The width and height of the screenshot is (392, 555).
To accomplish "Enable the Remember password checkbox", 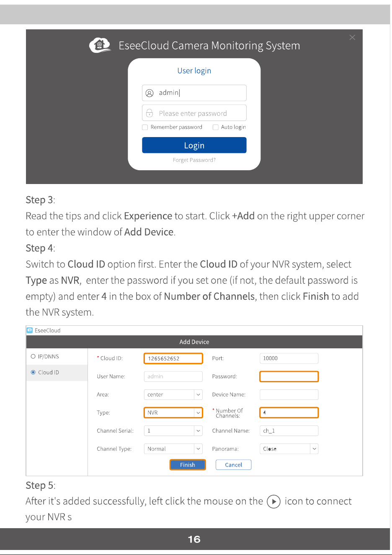I will coord(145,127).
